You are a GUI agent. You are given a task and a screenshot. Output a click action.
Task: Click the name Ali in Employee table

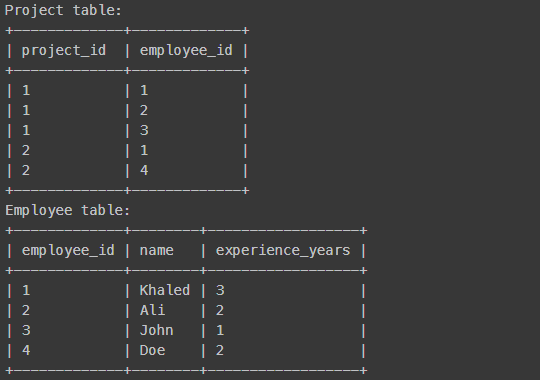[x=152, y=310]
